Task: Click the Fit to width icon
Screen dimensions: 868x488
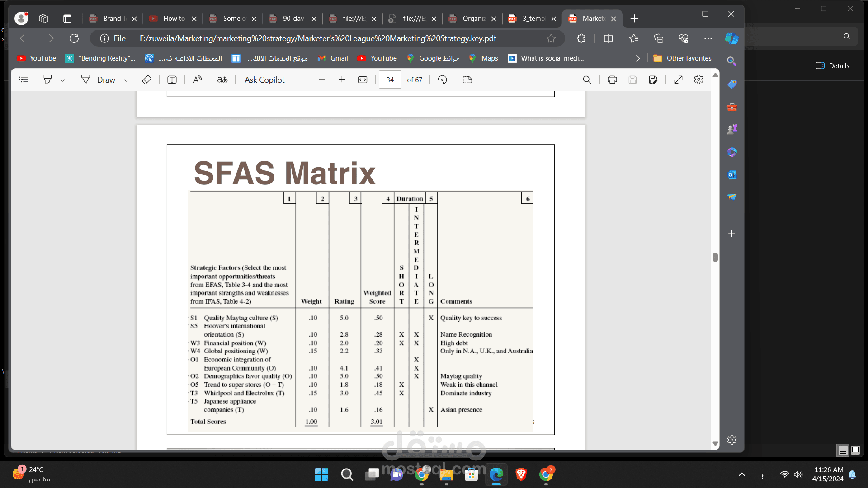Action: pyautogui.click(x=363, y=80)
